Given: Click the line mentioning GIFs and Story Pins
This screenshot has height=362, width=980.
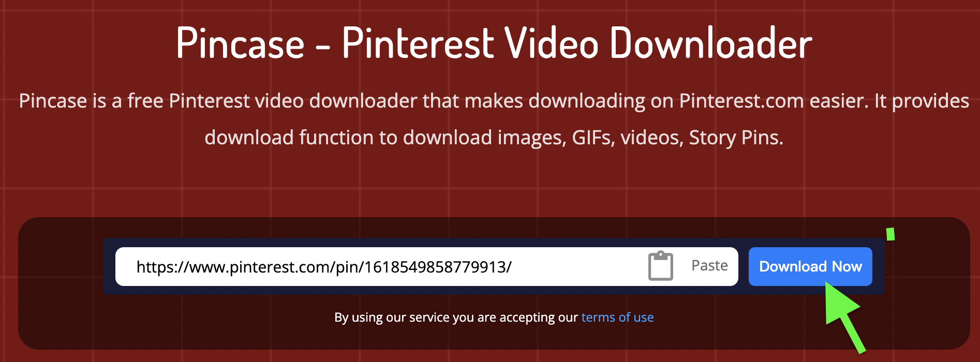Looking at the screenshot, I should [x=494, y=138].
